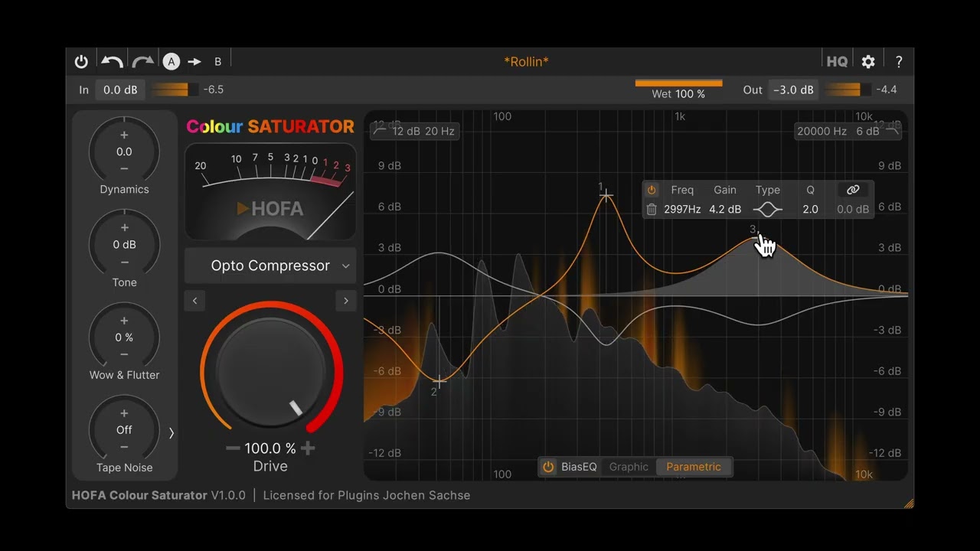Select EQ band node 3

(x=758, y=236)
